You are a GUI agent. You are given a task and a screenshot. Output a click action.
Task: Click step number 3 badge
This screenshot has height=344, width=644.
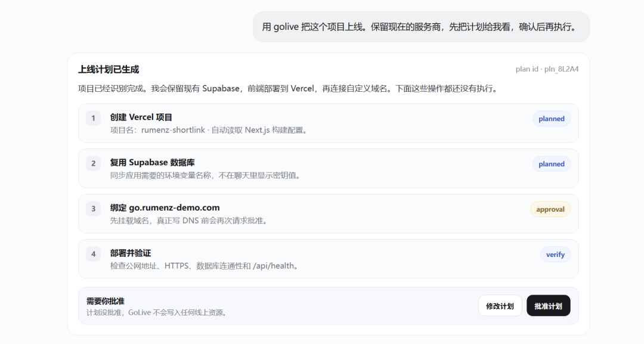tap(93, 209)
